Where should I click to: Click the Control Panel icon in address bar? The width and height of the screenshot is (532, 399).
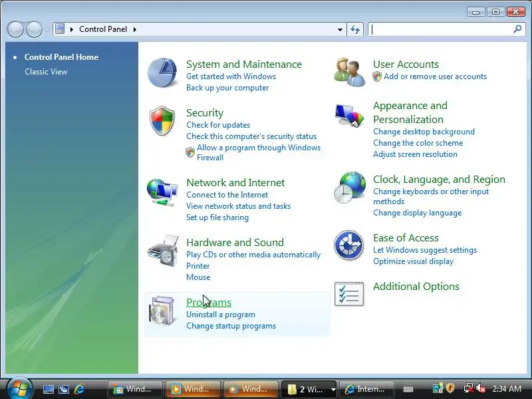pyautogui.click(x=60, y=29)
